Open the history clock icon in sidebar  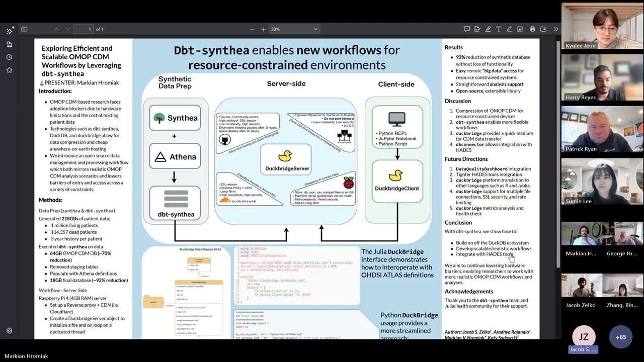coord(9,57)
